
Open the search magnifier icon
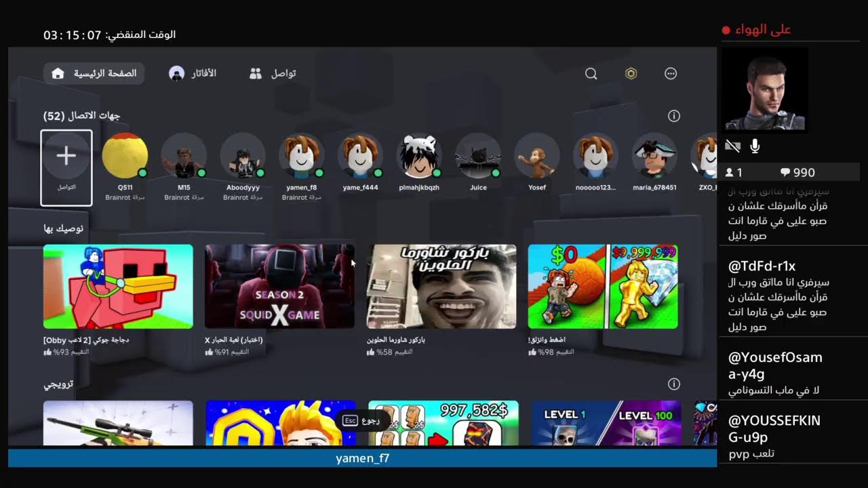(591, 74)
